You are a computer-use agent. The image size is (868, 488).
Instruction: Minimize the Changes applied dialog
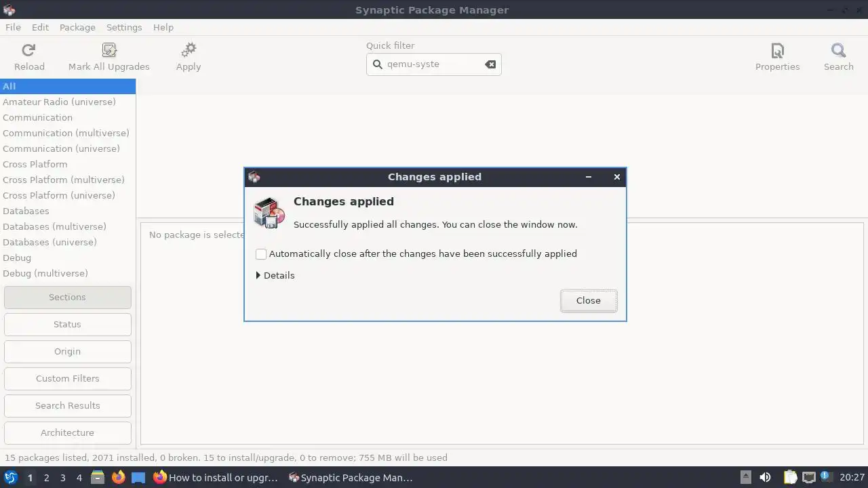[589, 177]
